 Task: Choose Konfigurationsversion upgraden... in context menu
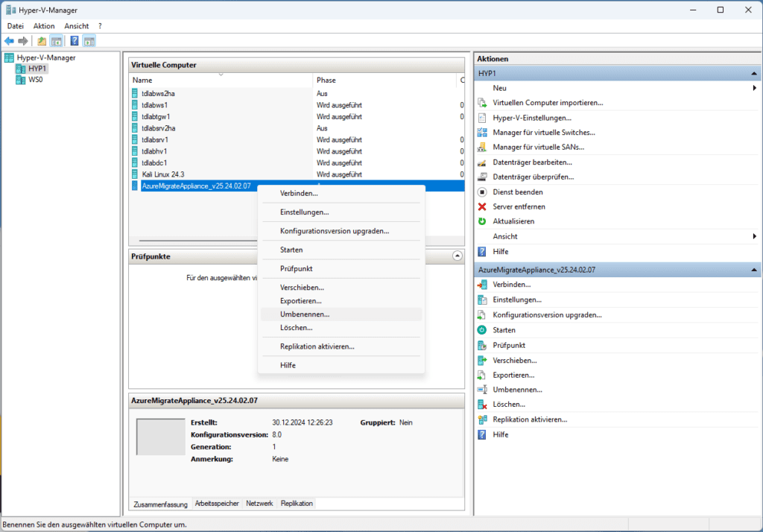[x=341, y=231]
